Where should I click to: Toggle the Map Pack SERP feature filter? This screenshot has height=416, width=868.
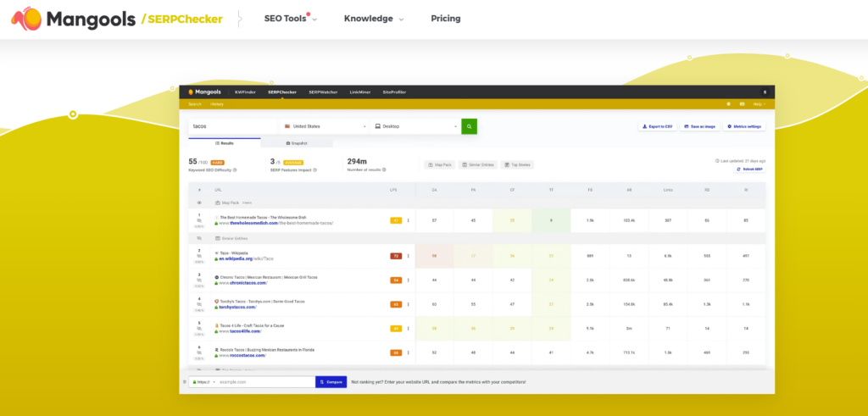(437, 164)
